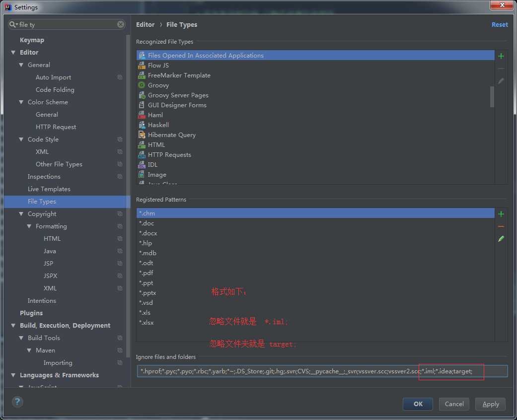Click the Image file type icon
Screen dimensions: 517x420
142,174
